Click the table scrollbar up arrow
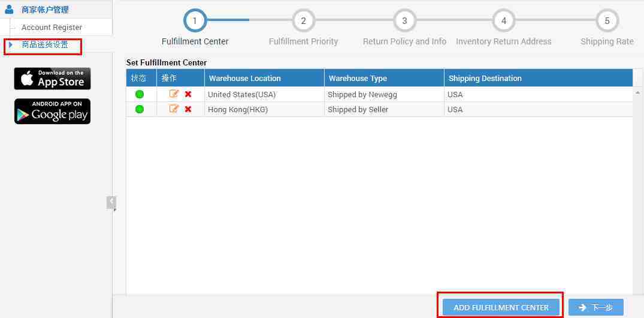The width and height of the screenshot is (644, 318). tap(637, 93)
